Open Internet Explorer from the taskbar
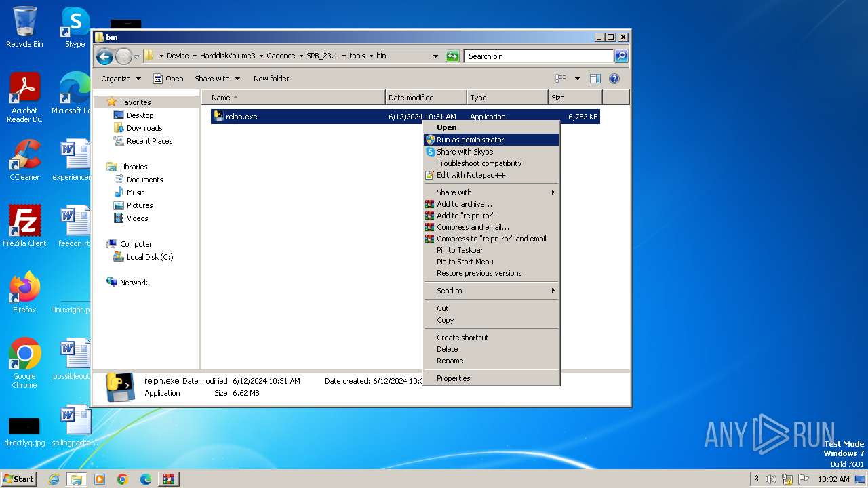Viewport: 868px width, 488px height. tap(54, 479)
